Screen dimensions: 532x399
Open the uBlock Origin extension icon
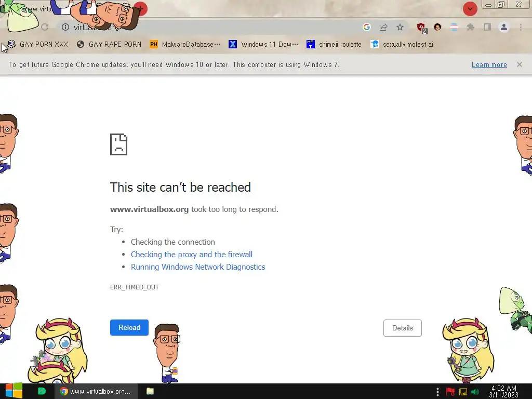[x=421, y=28]
